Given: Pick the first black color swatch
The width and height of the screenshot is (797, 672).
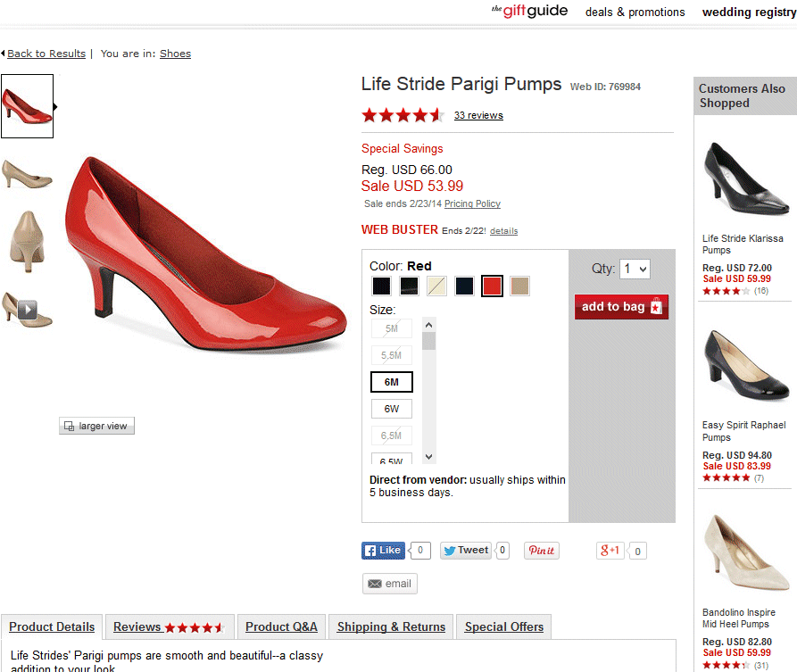Looking at the screenshot, I should (x=381, y=286).
